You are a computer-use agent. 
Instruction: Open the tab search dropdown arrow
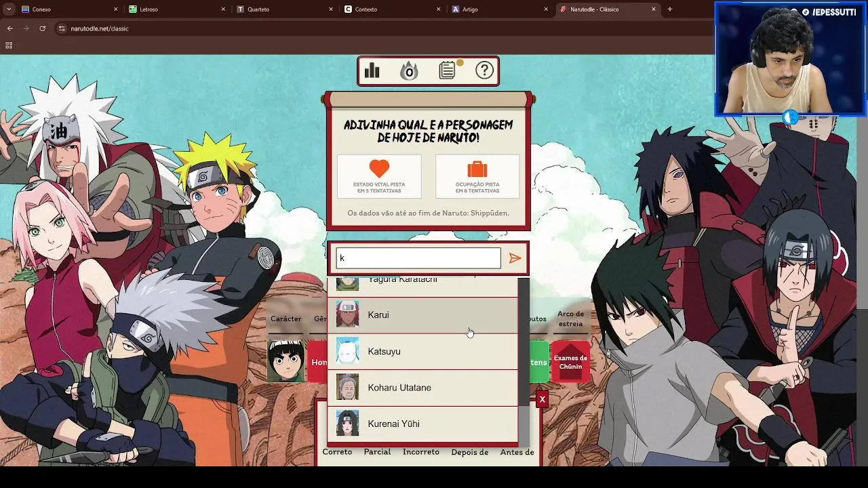click(x=9, y=9)
